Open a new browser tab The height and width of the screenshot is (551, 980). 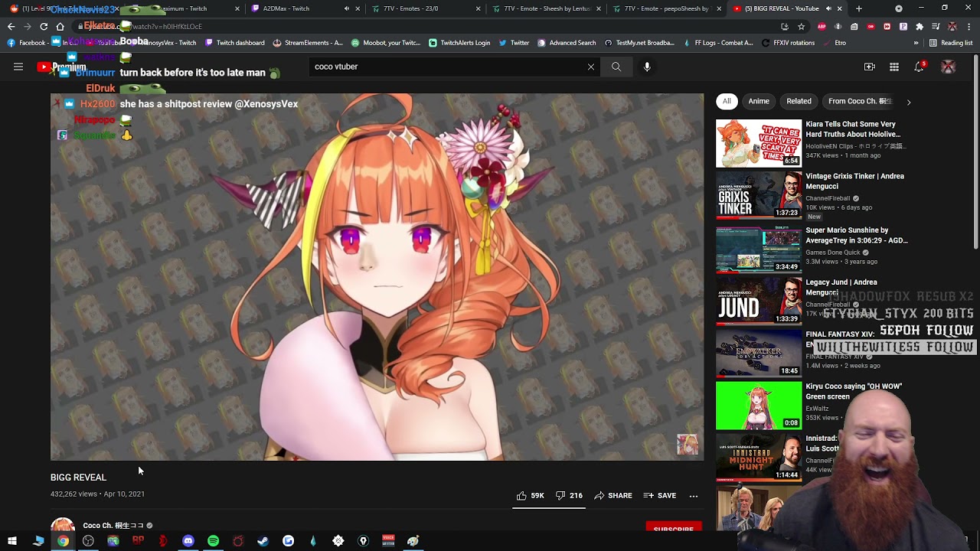point(859,8)
